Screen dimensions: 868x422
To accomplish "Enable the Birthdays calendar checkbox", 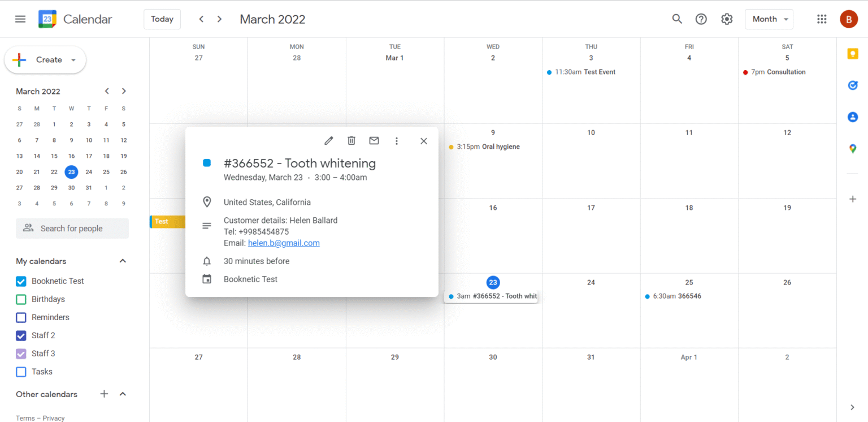I will click(21, 299).
